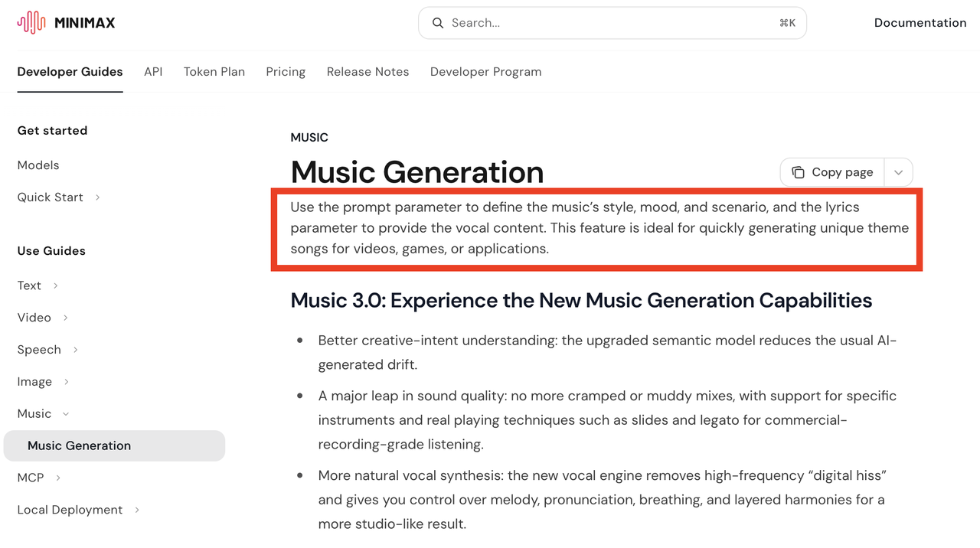Open the Copy page dropdown arrow
Screen dimensions: 980x548
pos(898,172)
